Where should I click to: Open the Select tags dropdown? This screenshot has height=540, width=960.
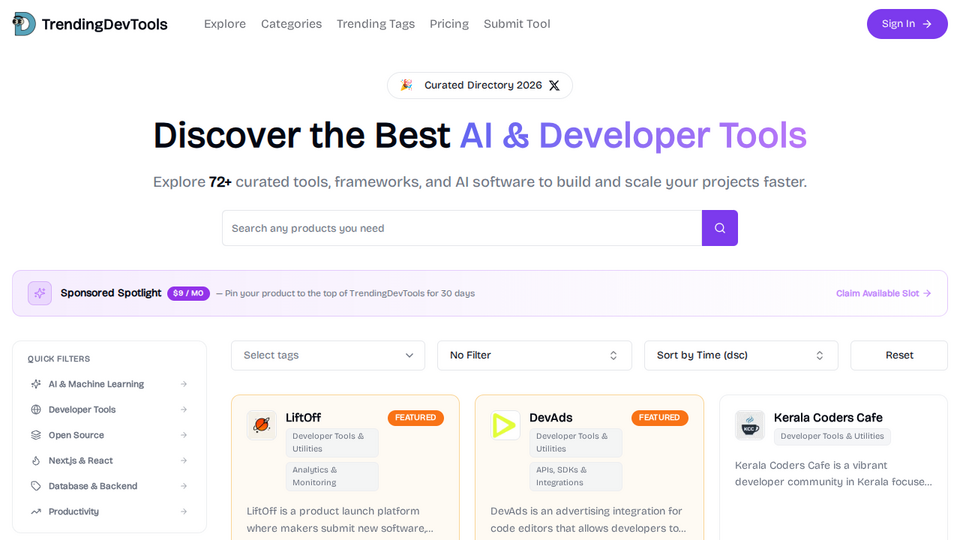328,355
